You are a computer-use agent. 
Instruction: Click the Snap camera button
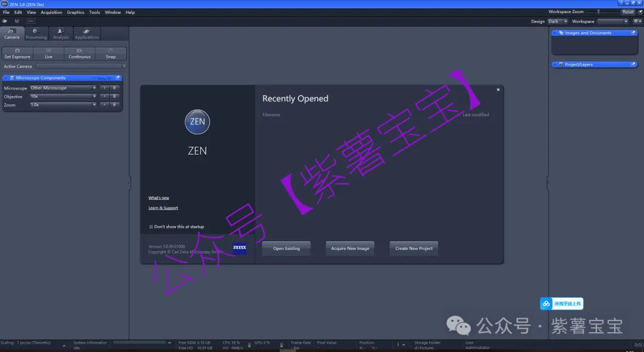click(110, 54)
